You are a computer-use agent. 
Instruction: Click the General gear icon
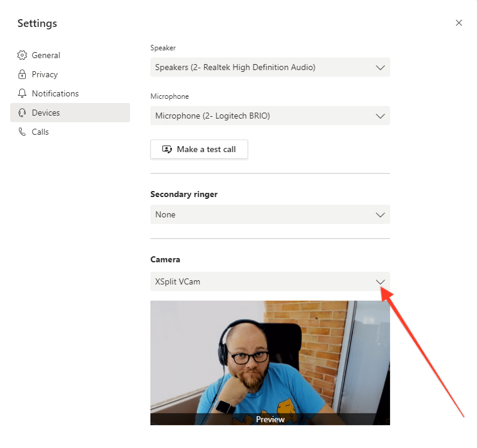click(x=22, y=55)
